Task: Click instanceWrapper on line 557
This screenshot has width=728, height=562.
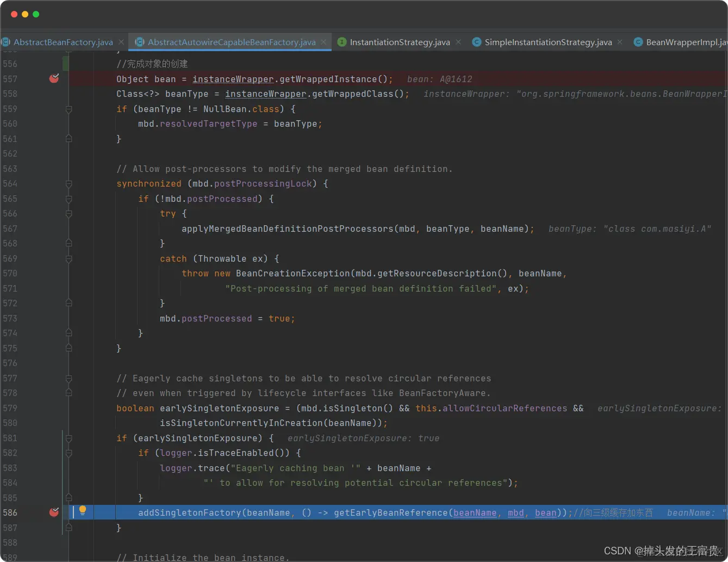Action: point(233,79)
